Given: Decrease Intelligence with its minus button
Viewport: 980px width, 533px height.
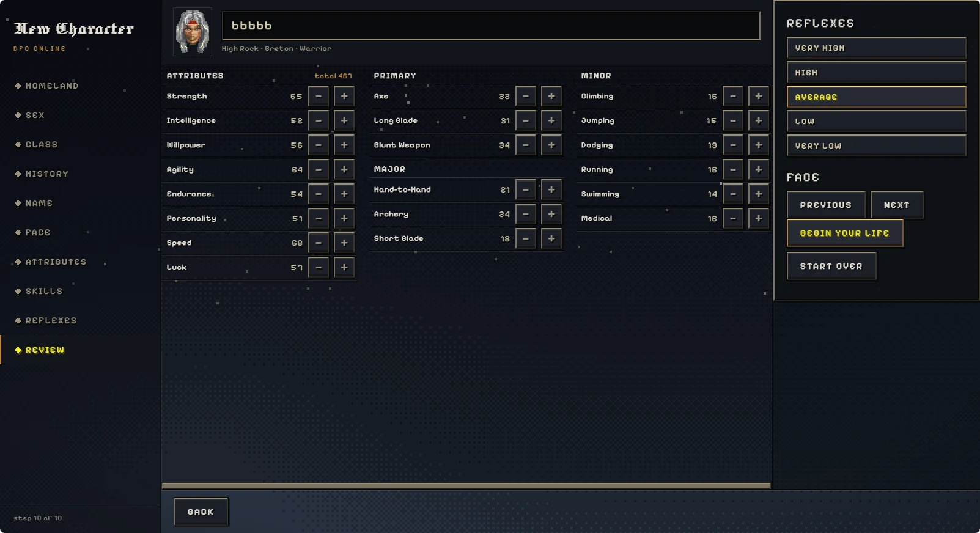Looking at the screenshot, I should [319, 120].
